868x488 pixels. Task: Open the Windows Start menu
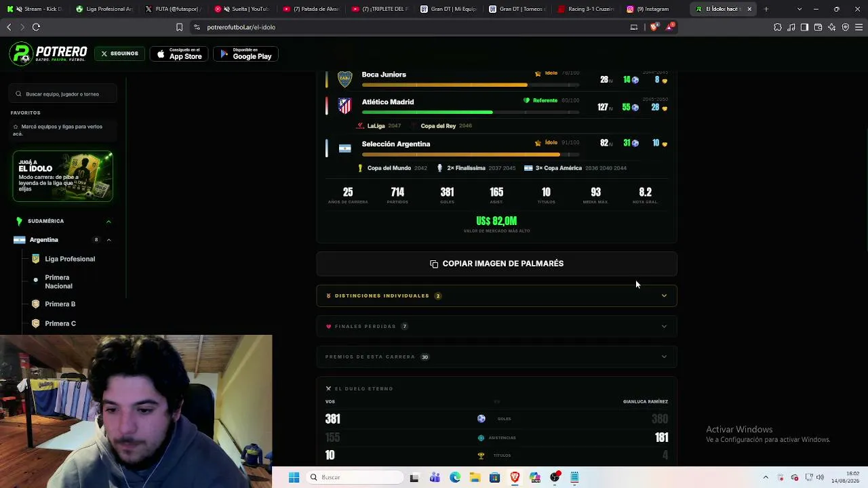[294, 477]
